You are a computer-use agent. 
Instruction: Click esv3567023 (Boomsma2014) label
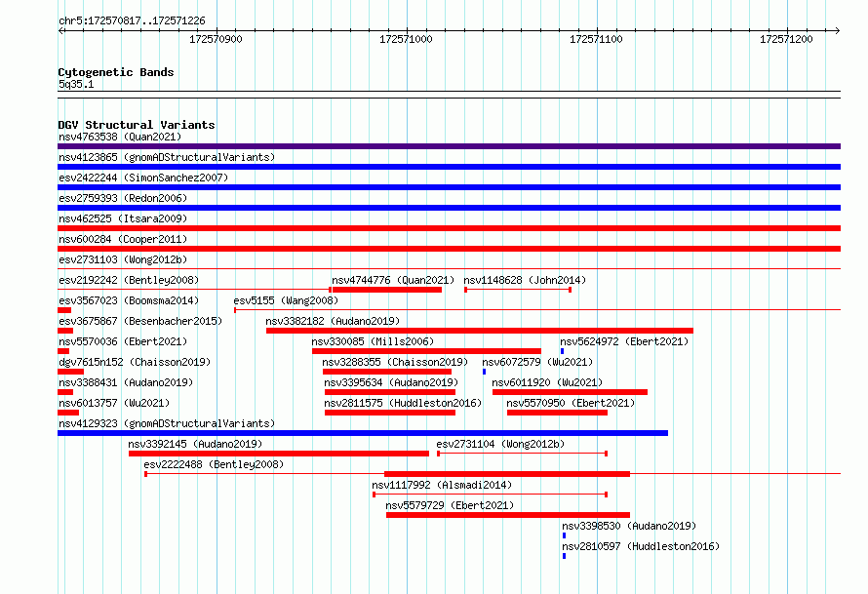129,300
